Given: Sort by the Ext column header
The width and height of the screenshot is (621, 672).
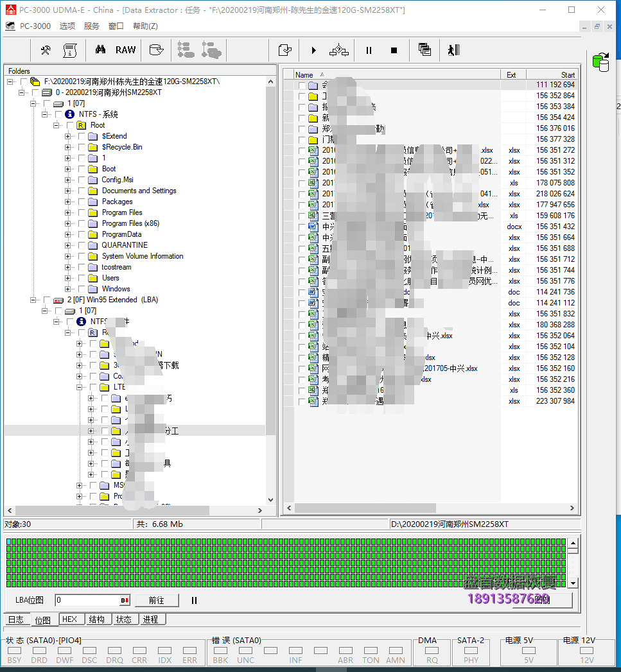Looking at the screenshot, I should click(513, 75).
